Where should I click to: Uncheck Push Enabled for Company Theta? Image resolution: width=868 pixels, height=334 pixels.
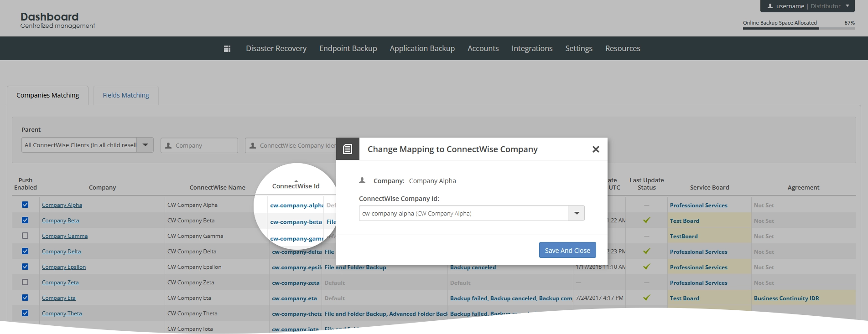pyautogui.click(x=25, y=313)
